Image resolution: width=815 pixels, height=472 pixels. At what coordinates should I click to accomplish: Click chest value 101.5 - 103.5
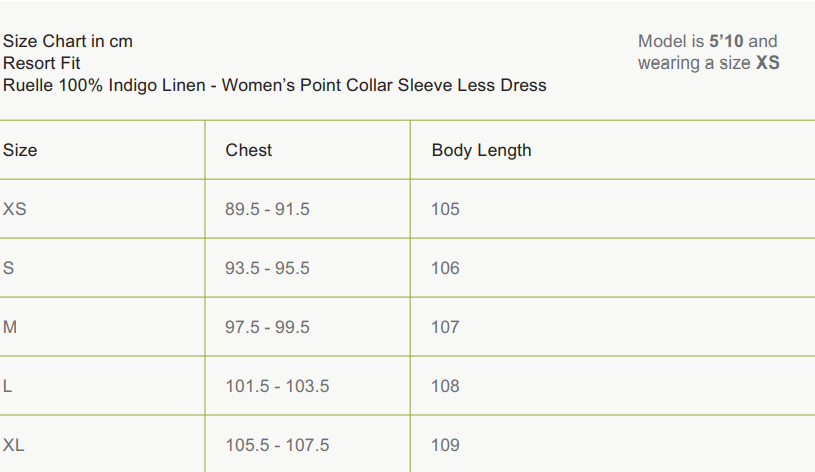[277, 386]
